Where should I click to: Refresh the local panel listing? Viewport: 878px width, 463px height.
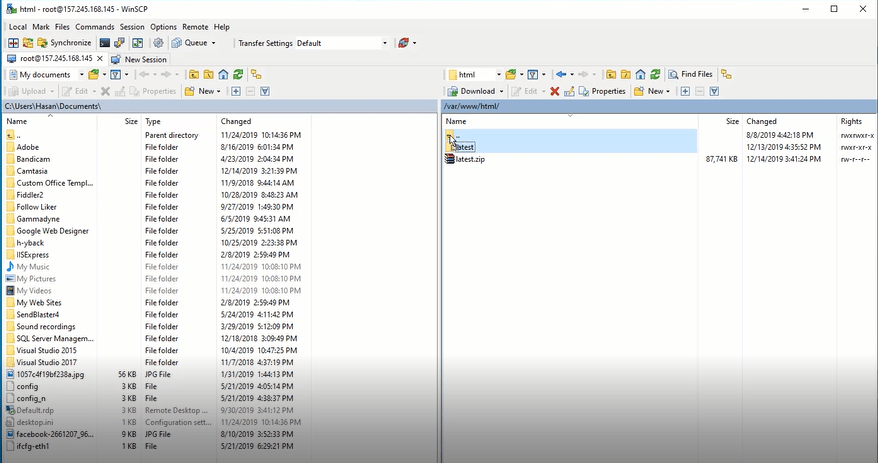pyautogui.click(x=238, y=74)
